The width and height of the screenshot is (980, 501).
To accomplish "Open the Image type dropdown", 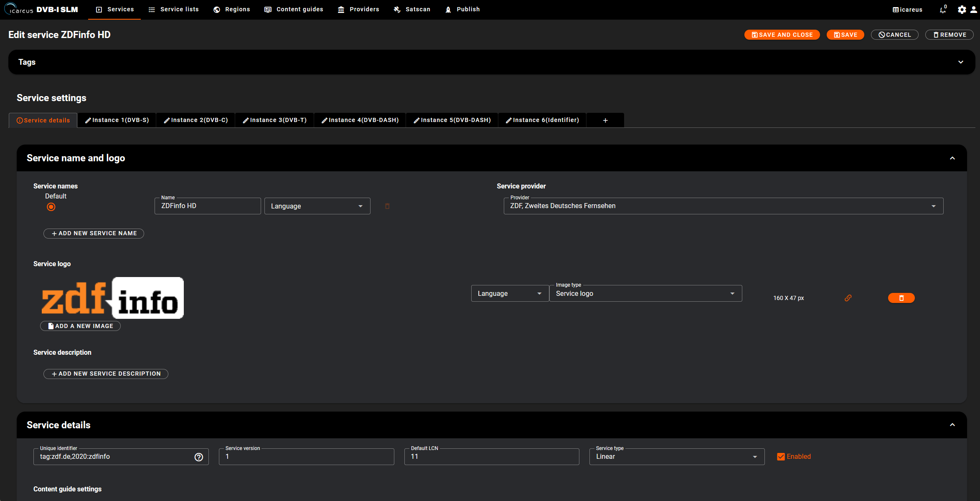I will [x=645, y=293].
